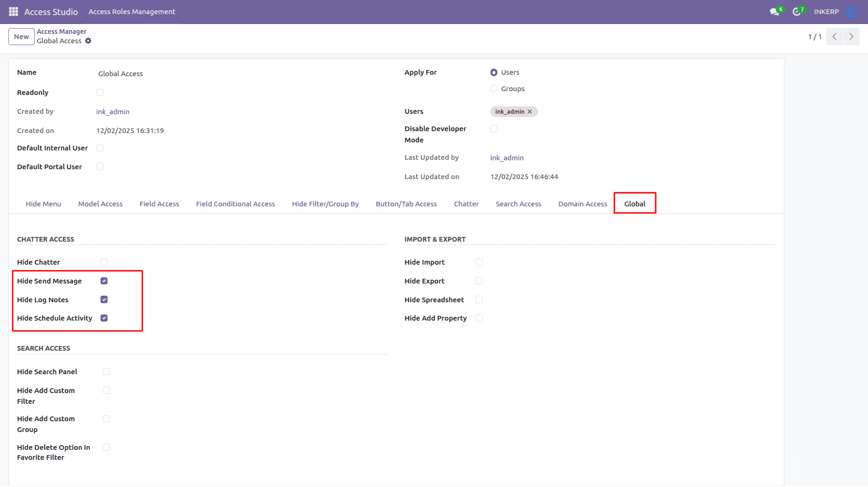Enable Hide Export checkbox
This screenshot has width=868, height=487.
pyautogui.click(x=479, y=281)
